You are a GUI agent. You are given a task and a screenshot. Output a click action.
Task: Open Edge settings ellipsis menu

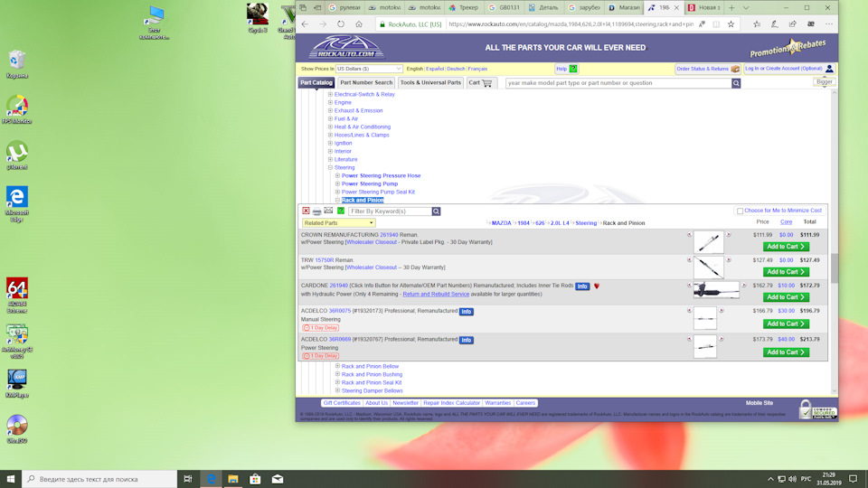[829, 23]
